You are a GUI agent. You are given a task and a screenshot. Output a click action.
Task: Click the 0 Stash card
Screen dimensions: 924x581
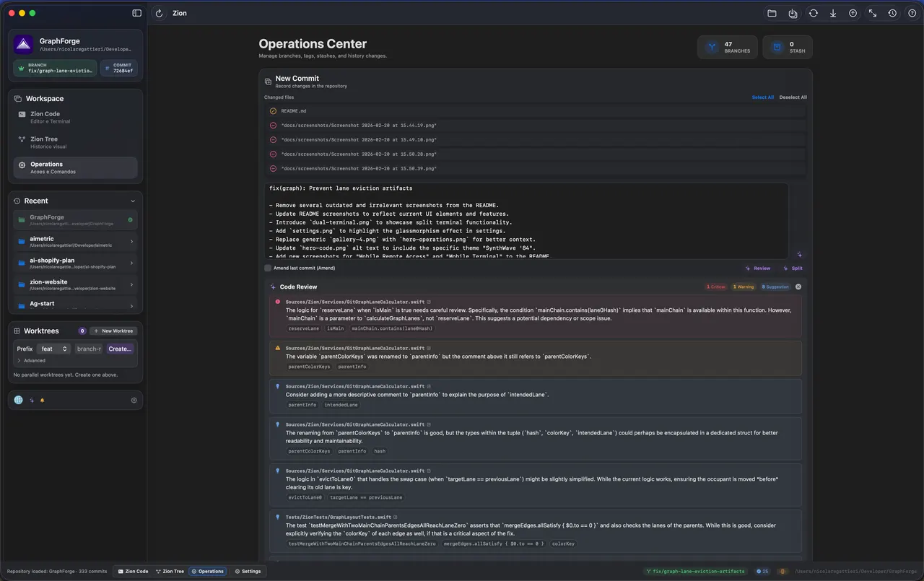tap(788, 47)
